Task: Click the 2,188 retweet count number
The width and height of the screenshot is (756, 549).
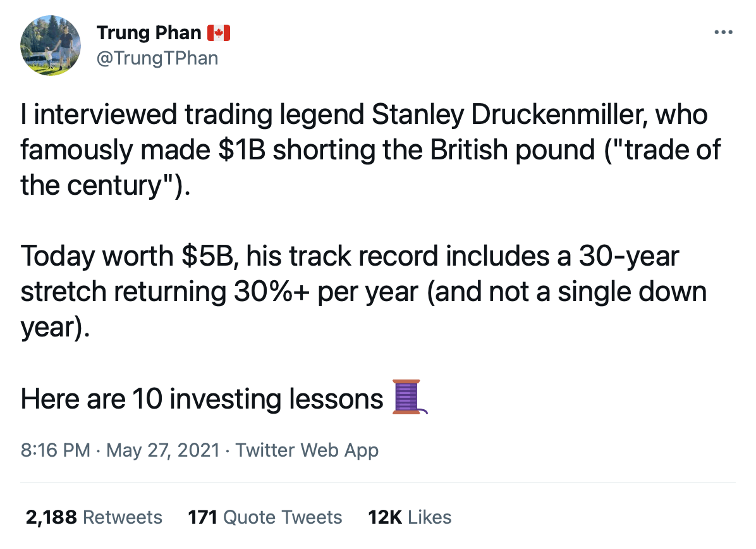Action: tap(51, 517)
